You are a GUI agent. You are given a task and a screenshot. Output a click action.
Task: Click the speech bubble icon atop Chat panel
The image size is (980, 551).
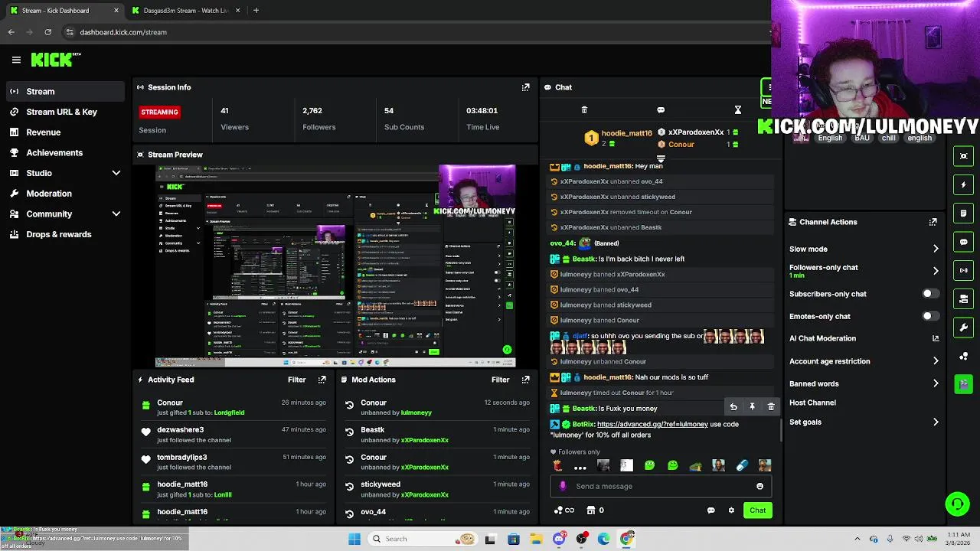tap(661, 110)
